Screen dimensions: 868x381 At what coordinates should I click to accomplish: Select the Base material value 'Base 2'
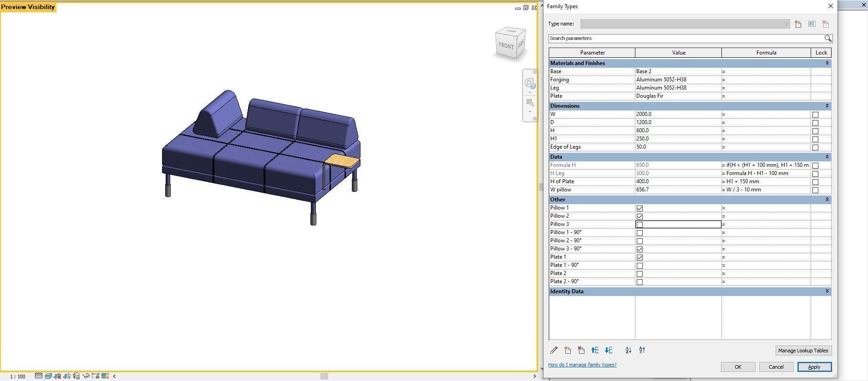coord(678,71)
